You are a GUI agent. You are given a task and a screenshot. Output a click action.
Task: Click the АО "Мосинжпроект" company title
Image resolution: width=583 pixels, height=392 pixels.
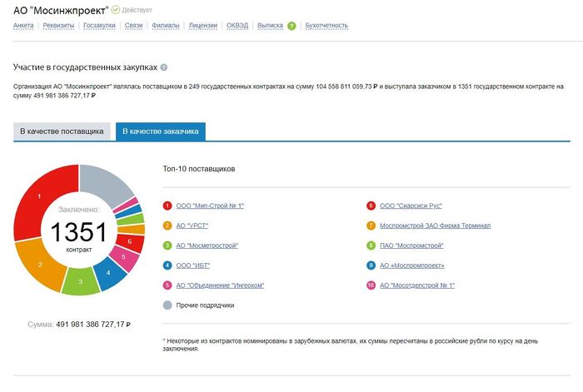(61, 11)
